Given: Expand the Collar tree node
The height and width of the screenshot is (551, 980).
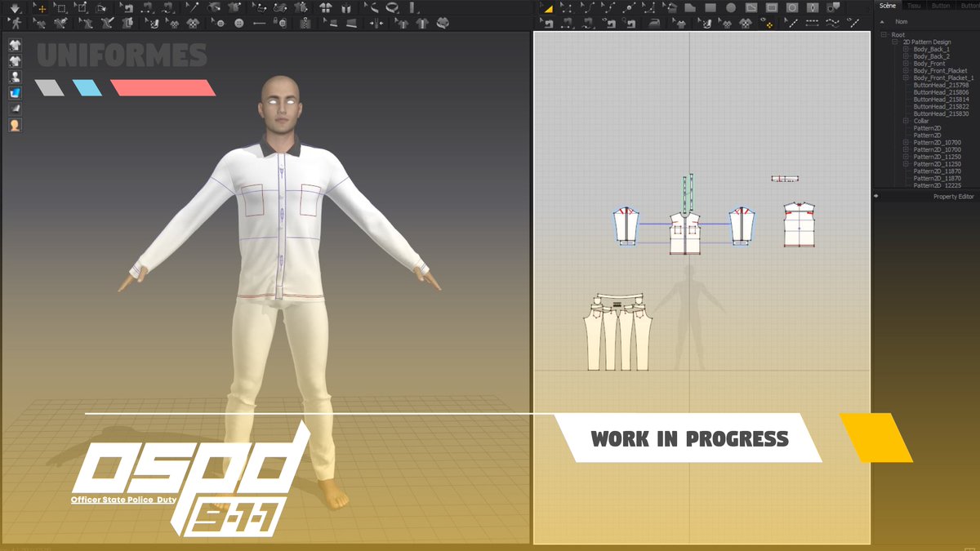Looking at the screenshot, I should (x=906, y=121).
